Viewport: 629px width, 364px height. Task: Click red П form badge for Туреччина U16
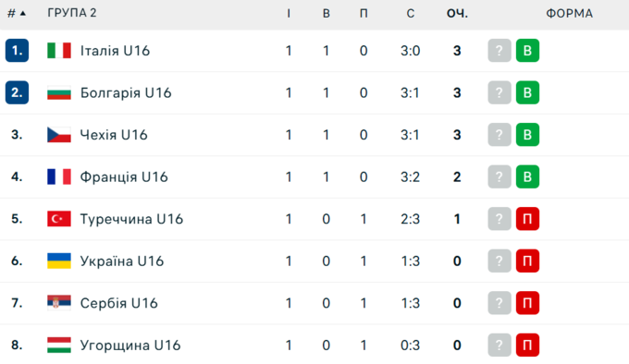(527, 219)
